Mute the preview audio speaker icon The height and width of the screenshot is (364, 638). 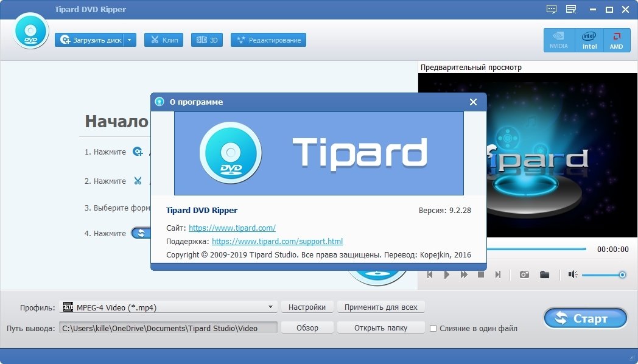click(573, 275)
